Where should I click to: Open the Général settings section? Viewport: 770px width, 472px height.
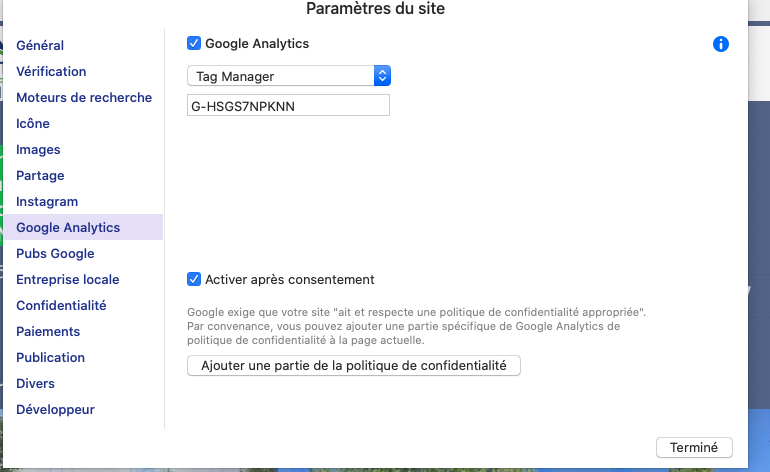(x=40, y=46)
